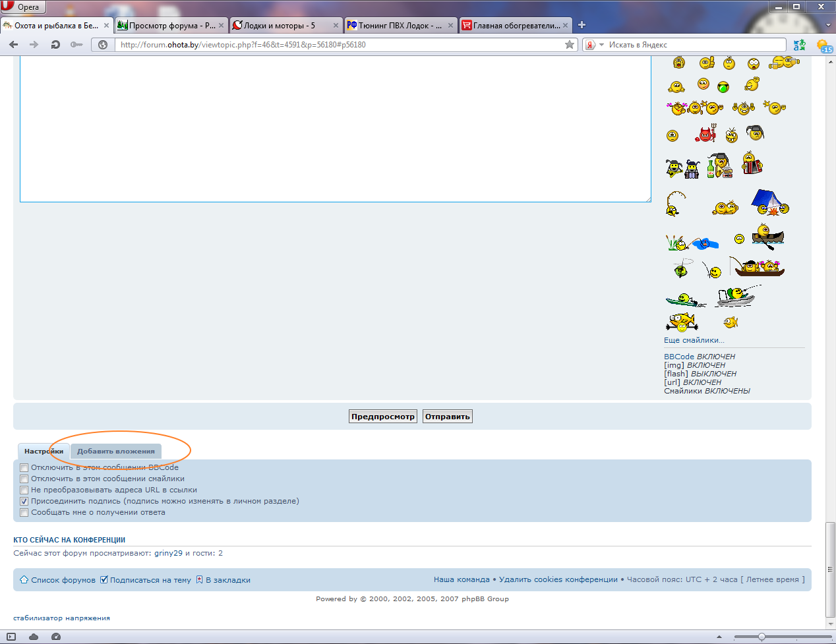This screenshot has height=644, width=836.
Task: Open the Yandex search engine dropdown
Action: [x=601, y=45]
